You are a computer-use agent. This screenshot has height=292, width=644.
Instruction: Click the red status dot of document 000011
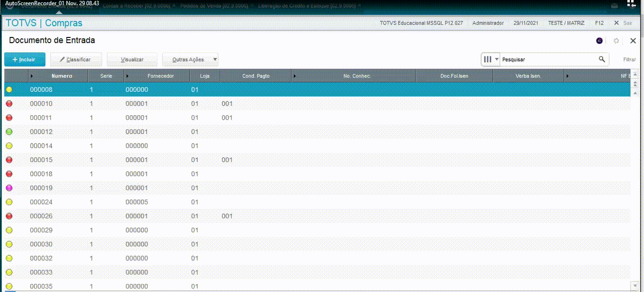(9, 118)
